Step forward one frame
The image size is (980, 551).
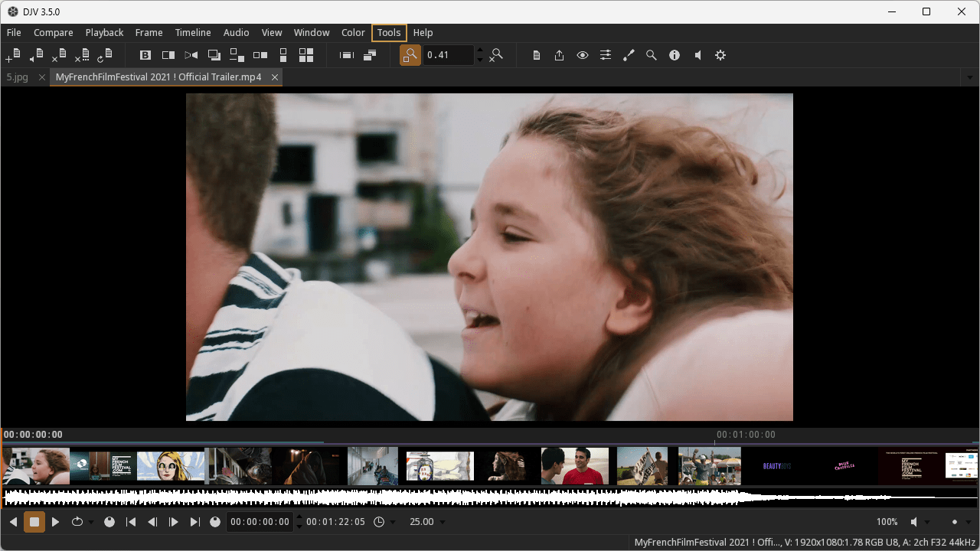[174, 522]
